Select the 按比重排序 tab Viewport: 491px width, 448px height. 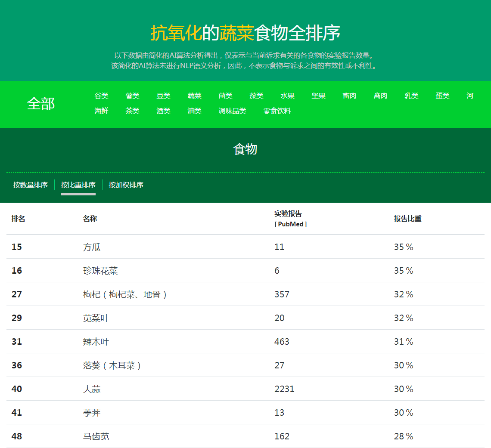tap(78, 185)
